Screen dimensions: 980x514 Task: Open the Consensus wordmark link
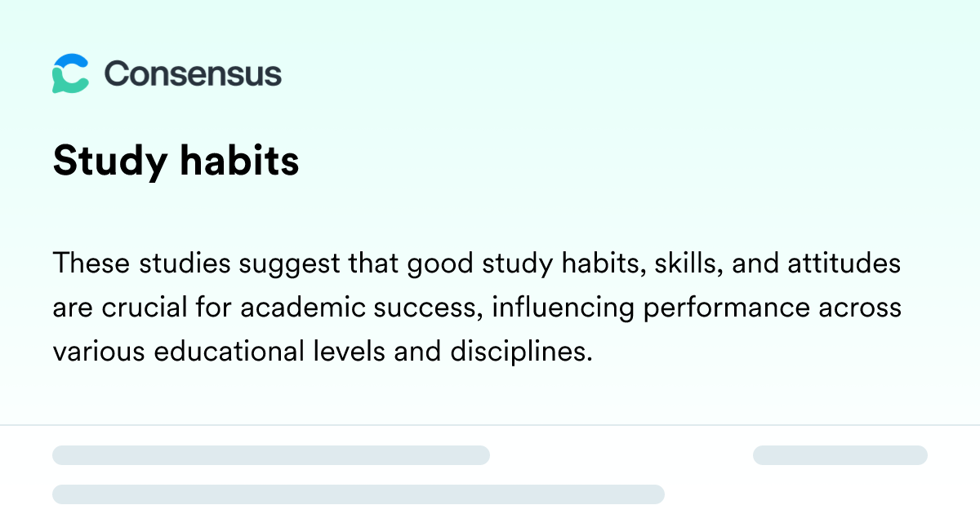coord(193,73)
